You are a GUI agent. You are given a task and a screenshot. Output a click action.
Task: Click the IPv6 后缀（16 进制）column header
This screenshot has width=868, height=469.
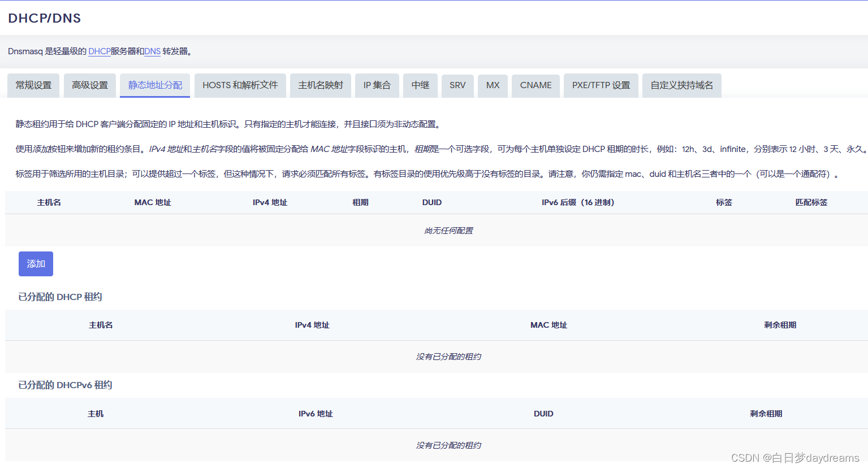point(577,202)
